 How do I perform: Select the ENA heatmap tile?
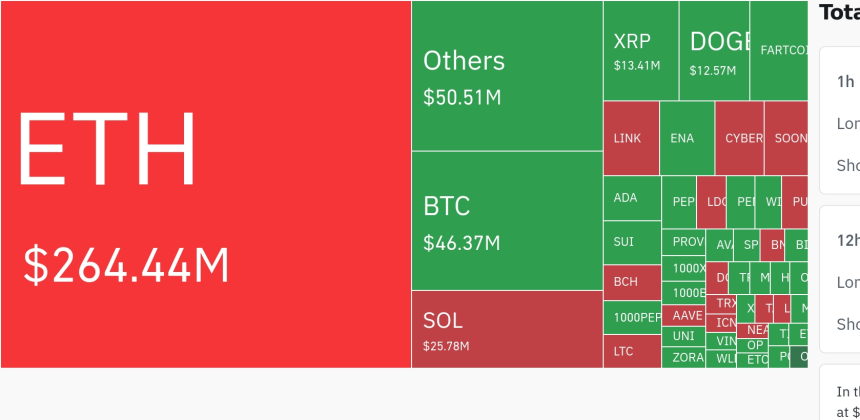coord(687,138)
